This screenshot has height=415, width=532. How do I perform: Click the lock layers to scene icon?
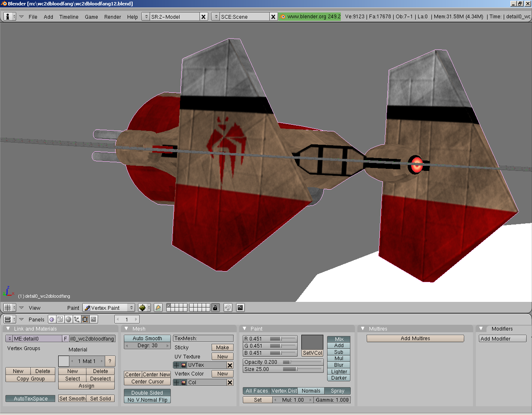[215, 308]
